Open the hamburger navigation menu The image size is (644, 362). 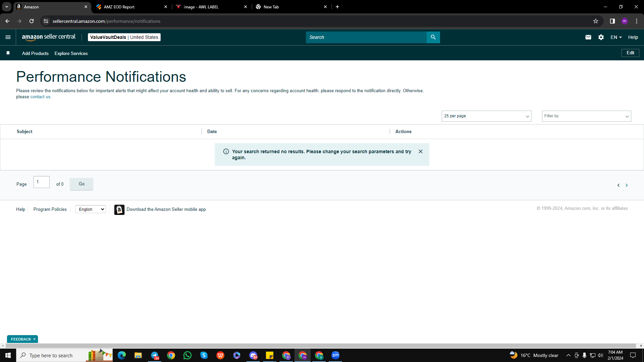click(8, 37)
